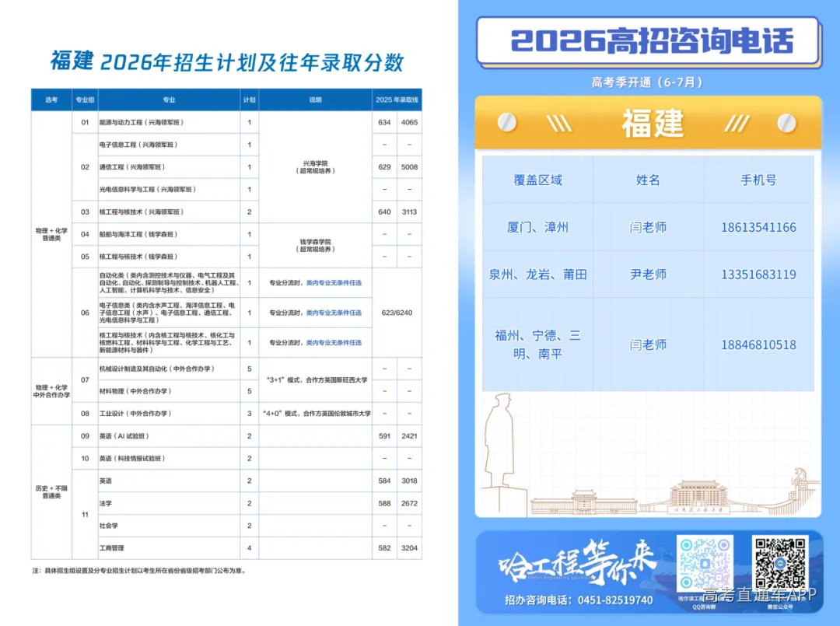Click the 钱学森学院（超常规培养）note
Screen dimensions: 840x626
(x=316, y=245)
